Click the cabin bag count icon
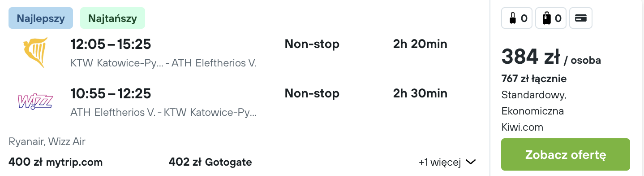Image resolution: width=644 pixels, height=176 pixels. [x=517, y=18]
